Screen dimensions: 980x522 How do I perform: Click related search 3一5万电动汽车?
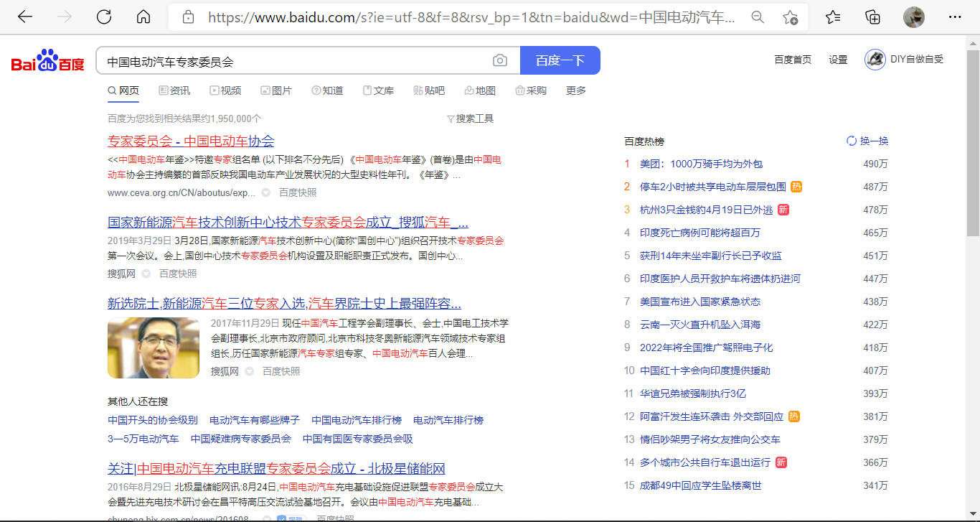click(x=143, y=439)
